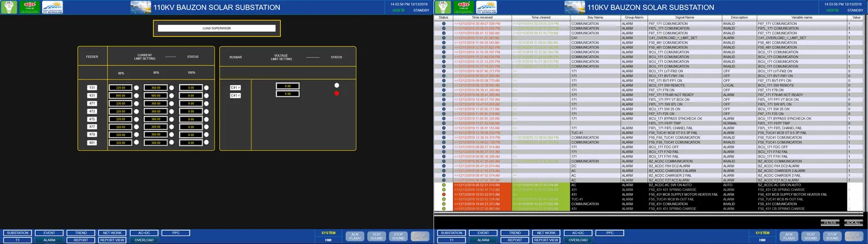This screenshot has width=868, height=244.
Task: Click status dot of C41_OVERLOAD_<_LIMIT_SET alarm row
Action: click(x=443, y=38)
